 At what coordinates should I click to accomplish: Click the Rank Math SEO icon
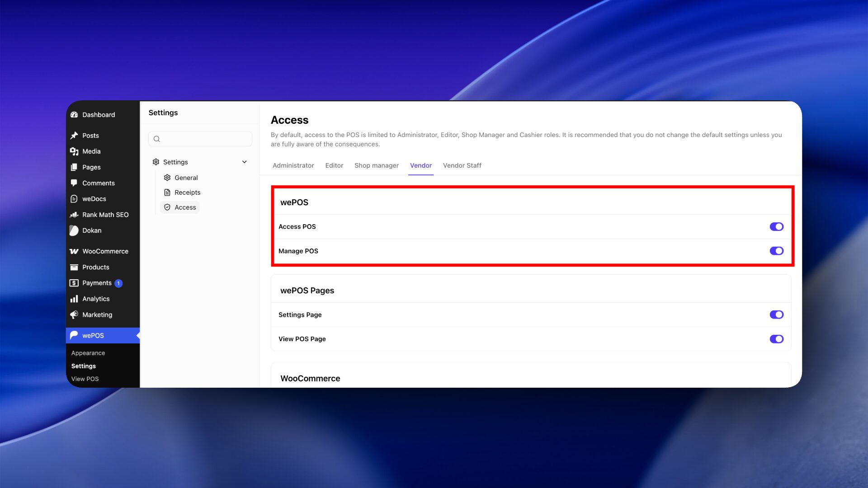point(74,215)
